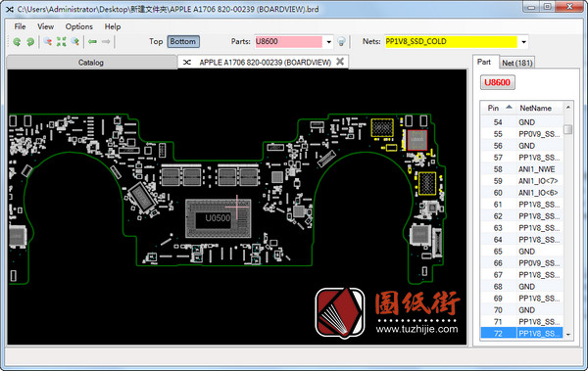Select pin 57 PP1V8_SS row

(522, 158)
